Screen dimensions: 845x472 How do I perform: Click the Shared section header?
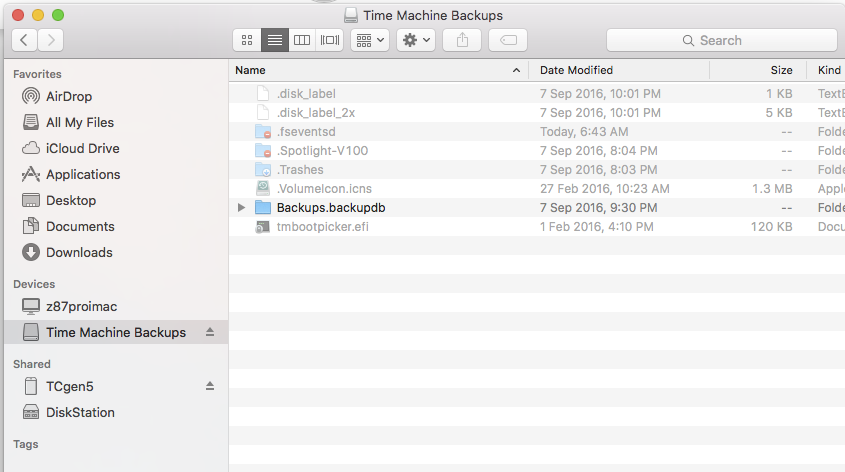click(32, 364)
